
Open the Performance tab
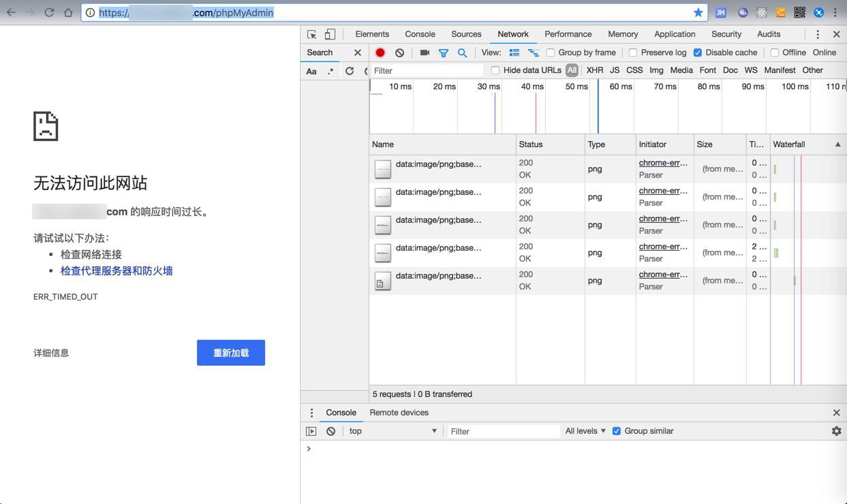[x=568, y=34]
